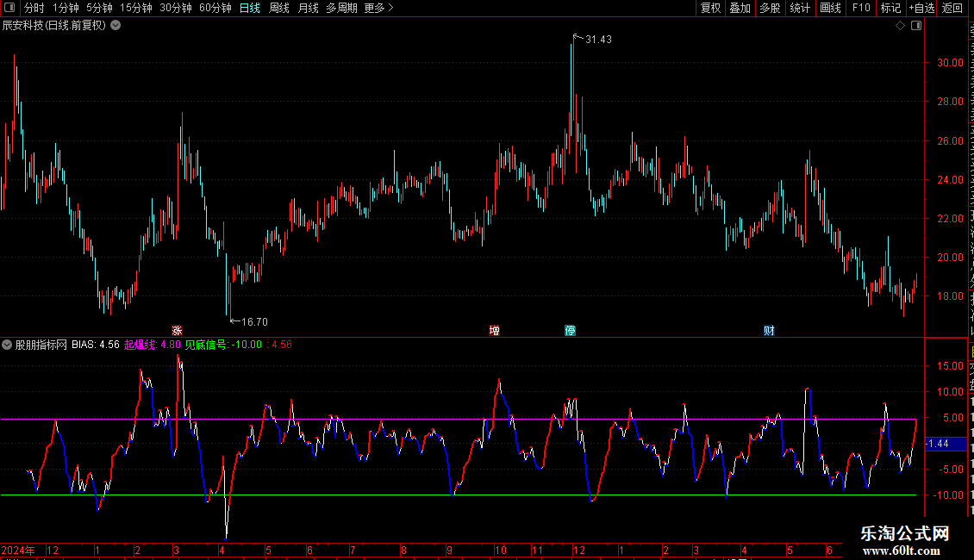Click the red 增 event marker
974x560 pixels.
point(495,330)
